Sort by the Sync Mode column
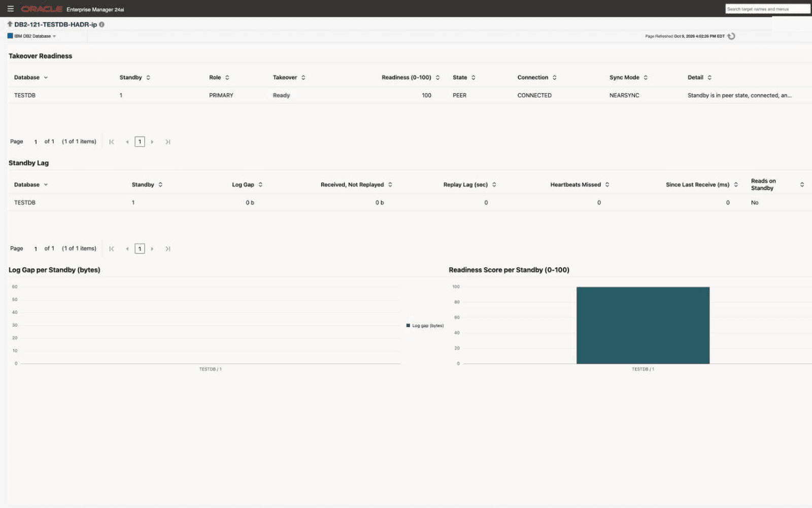 [646, 78]
